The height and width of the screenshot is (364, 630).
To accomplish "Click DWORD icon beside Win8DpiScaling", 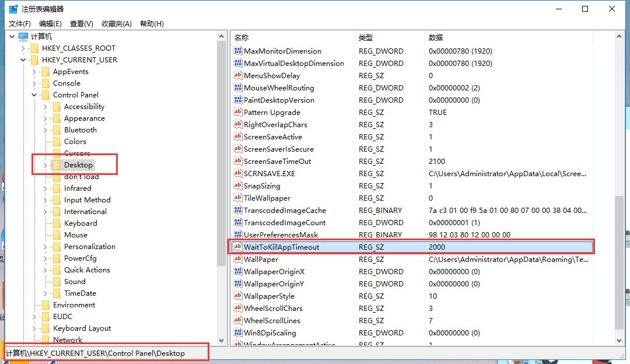I will pos(238,332).
